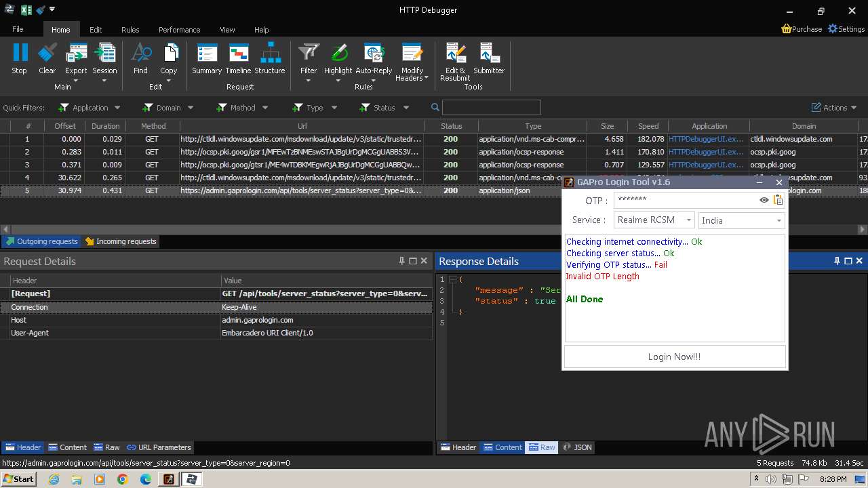868x488 pixels.
Task: Open the Actions dropdown
Action: pos(834,107)
